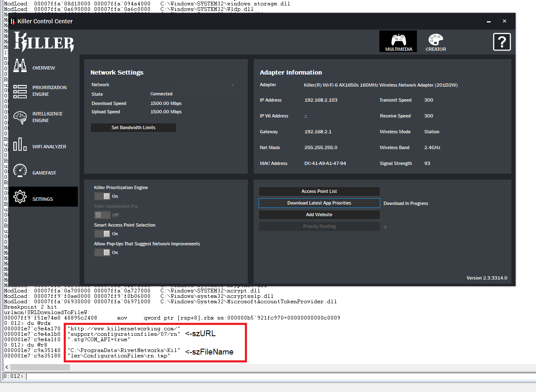Open the Overview panel

click(x=20, y=67)
